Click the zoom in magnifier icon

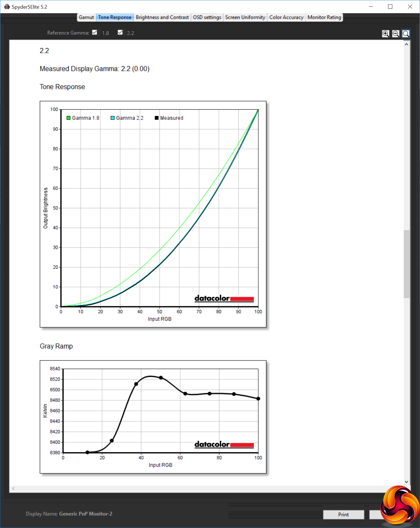tap(386, 34)
